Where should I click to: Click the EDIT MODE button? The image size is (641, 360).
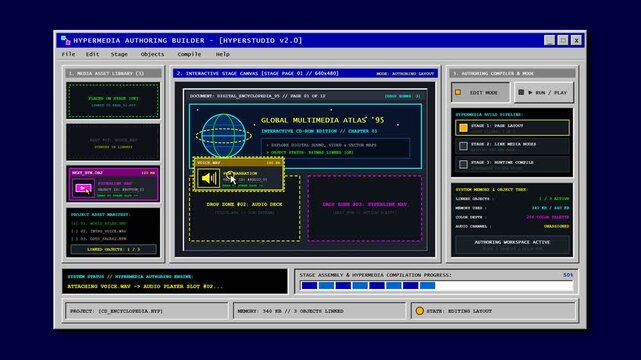point(481,92)
